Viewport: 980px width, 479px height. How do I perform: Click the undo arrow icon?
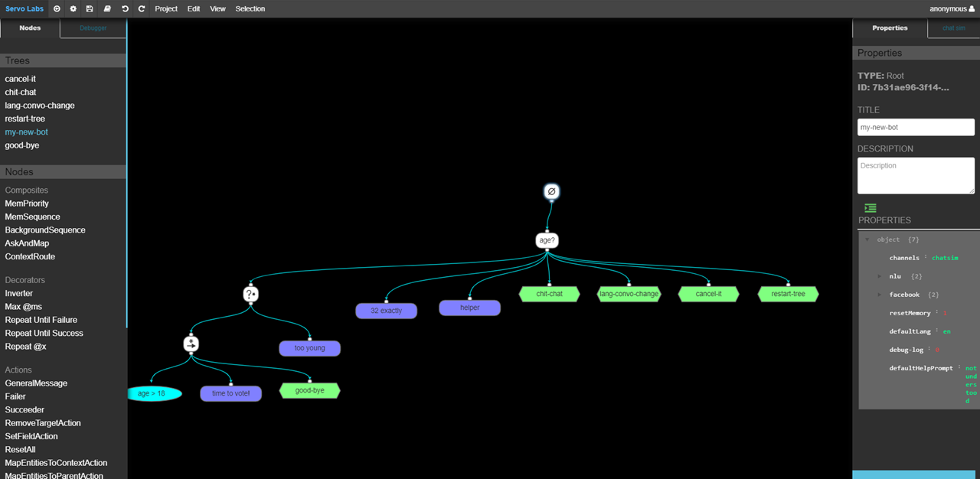click(x=125, y=9)
